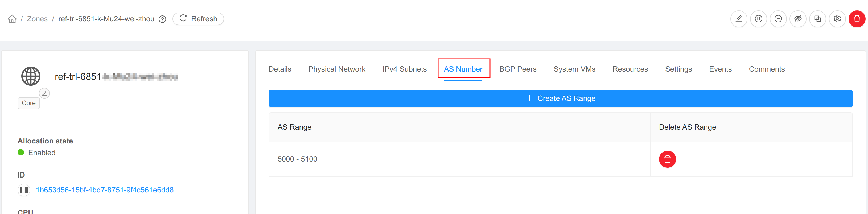Open the Physical Network tab
868x214 pixels.
tap(337, 69)
